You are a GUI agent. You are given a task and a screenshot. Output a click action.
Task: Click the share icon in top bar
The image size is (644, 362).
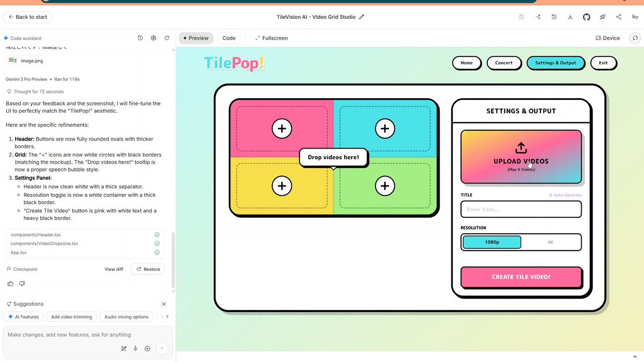click(x=619, y=17)
